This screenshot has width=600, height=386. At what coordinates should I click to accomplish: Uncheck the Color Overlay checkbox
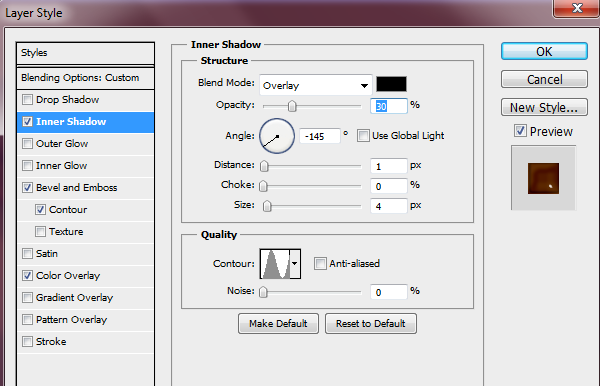click(28, 276)
